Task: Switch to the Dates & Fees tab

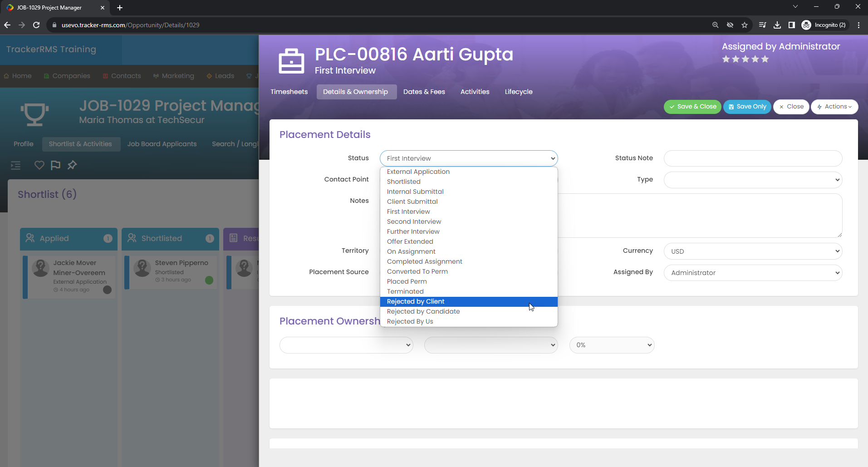Action: (x=424, y=92)
